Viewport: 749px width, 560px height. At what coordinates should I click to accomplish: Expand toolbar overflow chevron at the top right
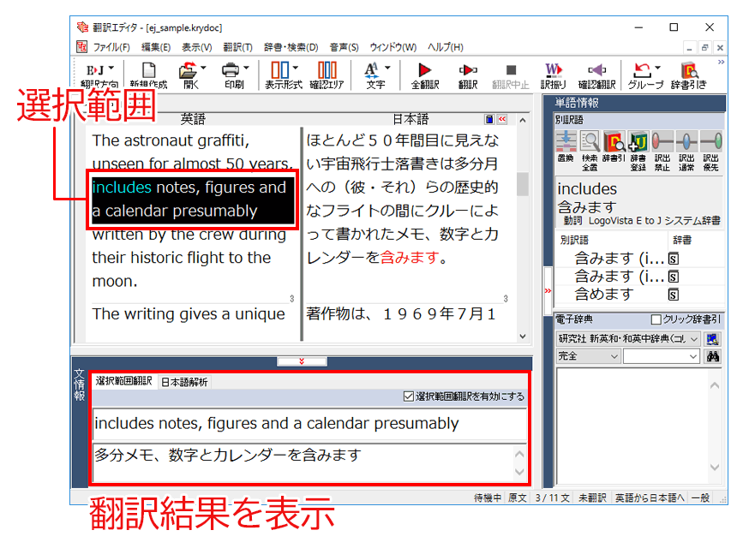(721, 62)
